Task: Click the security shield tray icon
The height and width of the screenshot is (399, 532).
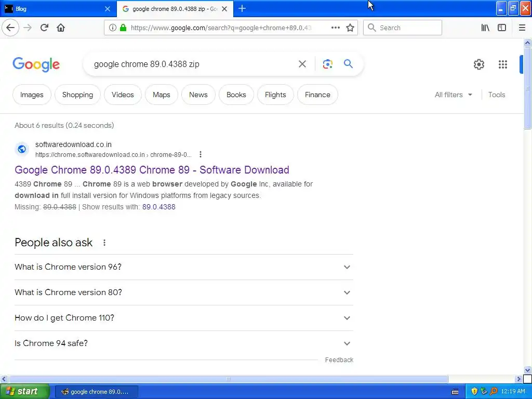Action: [474, 392]
